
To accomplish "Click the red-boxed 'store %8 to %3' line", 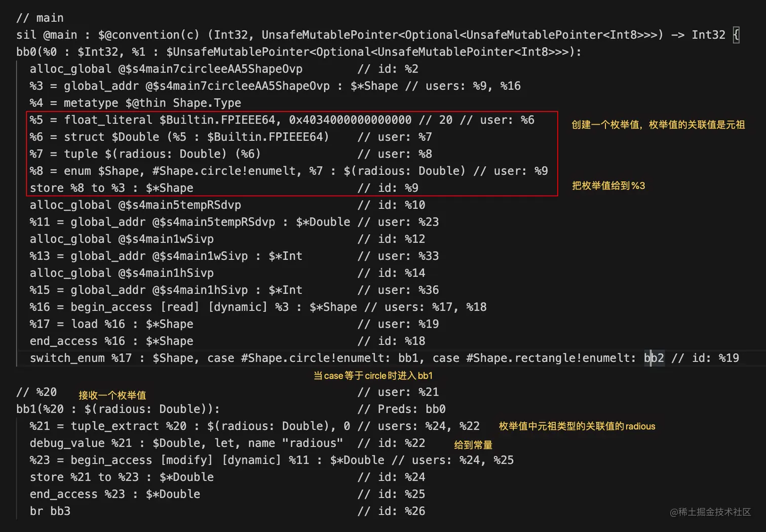I will [x=111, y=188].
